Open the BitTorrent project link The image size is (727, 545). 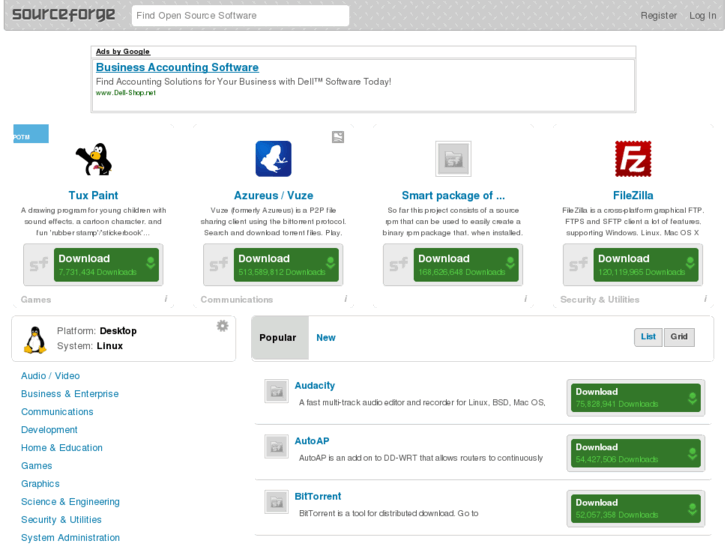pos(318,496)
